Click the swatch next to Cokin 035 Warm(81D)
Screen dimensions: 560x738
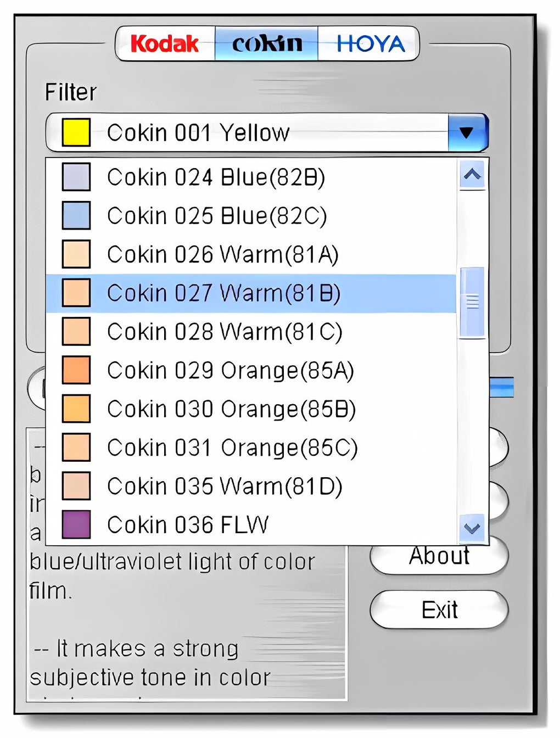(76, 485)
